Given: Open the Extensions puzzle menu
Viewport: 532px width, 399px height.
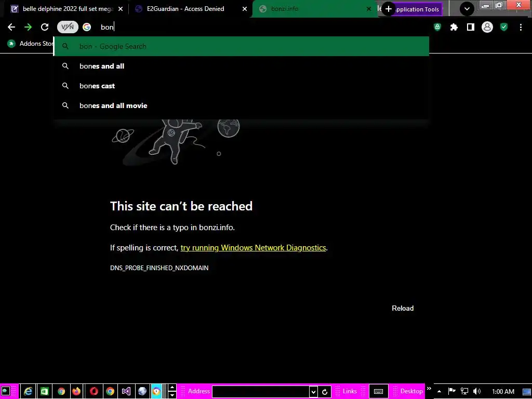Looking at the screenshot, I should [x=454, y=27].
